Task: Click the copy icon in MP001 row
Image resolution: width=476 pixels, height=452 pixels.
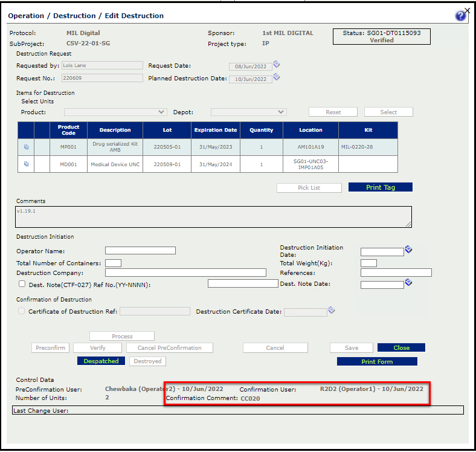Action: coord(27,147)
